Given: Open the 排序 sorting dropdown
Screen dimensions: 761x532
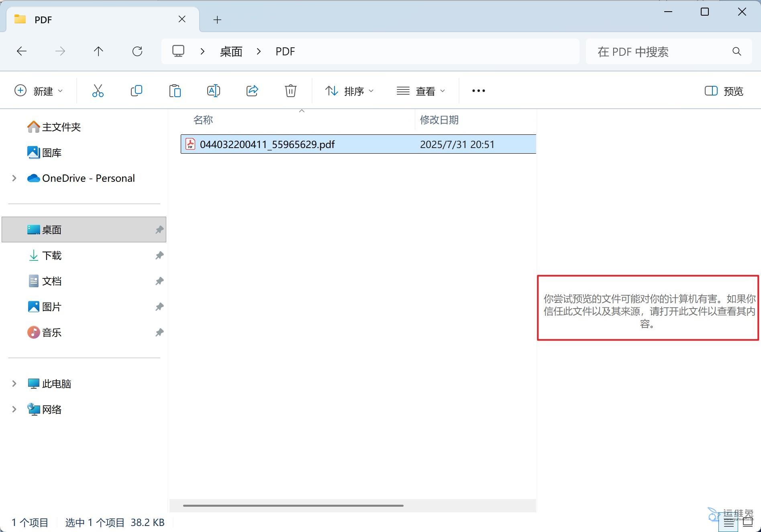Looking at the screenshot, I should point(349,91).
